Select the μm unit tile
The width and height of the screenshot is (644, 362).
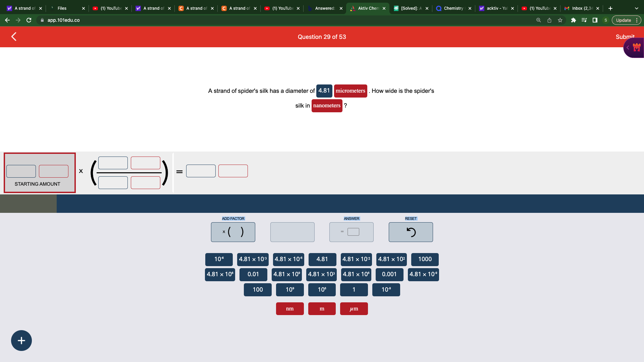coord(354,309)
